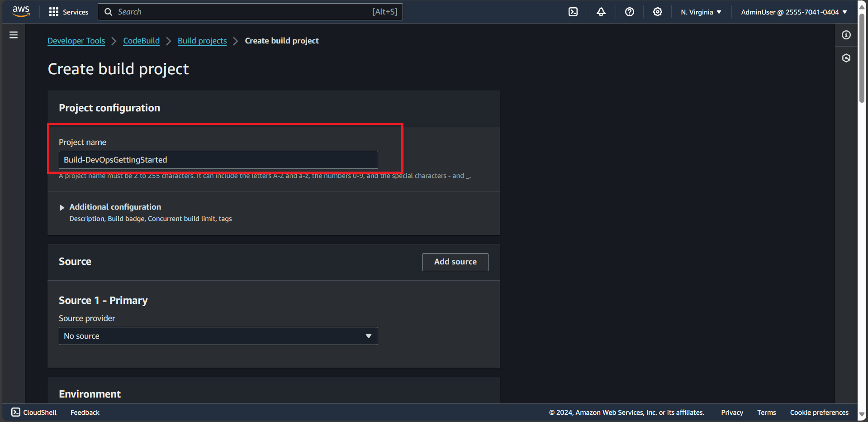868x422 pixels.
Task: Click the CloudShell label in footer
Action: coord(40,412)
